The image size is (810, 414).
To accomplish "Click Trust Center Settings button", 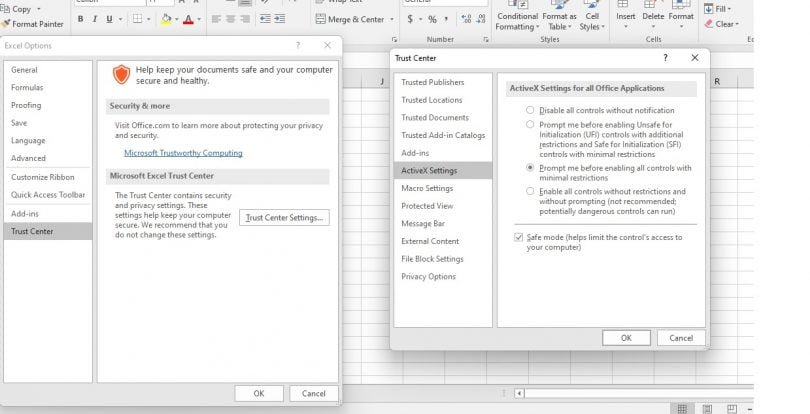I will point(284,218).
